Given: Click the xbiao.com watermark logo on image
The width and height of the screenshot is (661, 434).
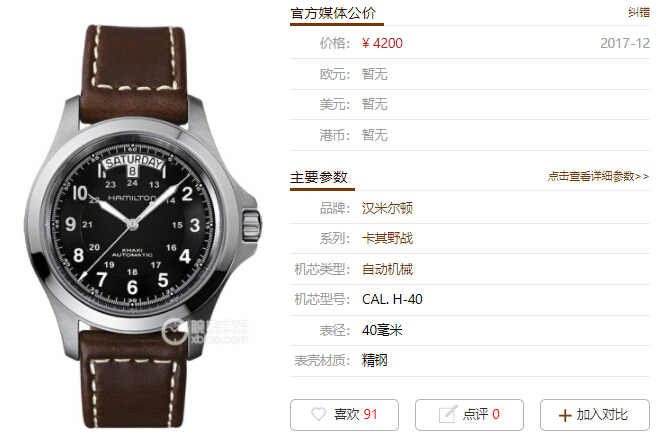Looking at the screenshot, I should tap(205, 332).
